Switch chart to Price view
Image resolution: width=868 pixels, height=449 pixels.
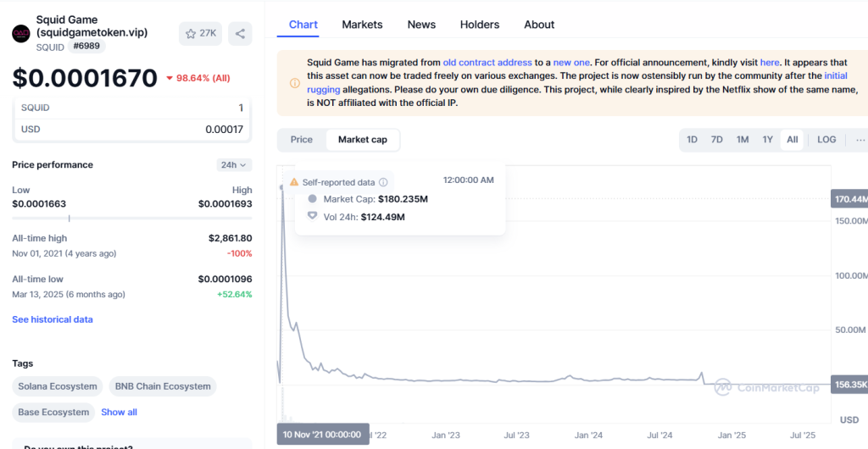[302, 140]
